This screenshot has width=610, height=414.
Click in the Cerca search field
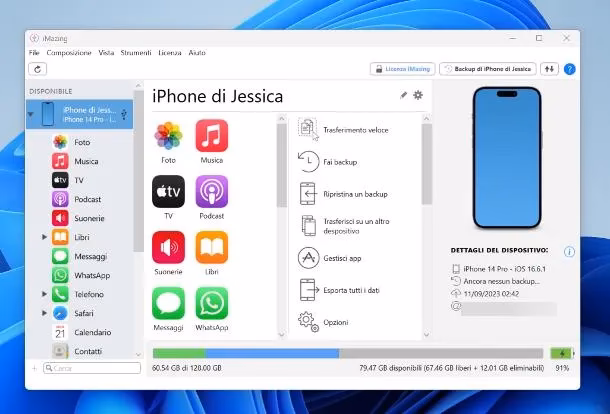click(x=92, y=368)
